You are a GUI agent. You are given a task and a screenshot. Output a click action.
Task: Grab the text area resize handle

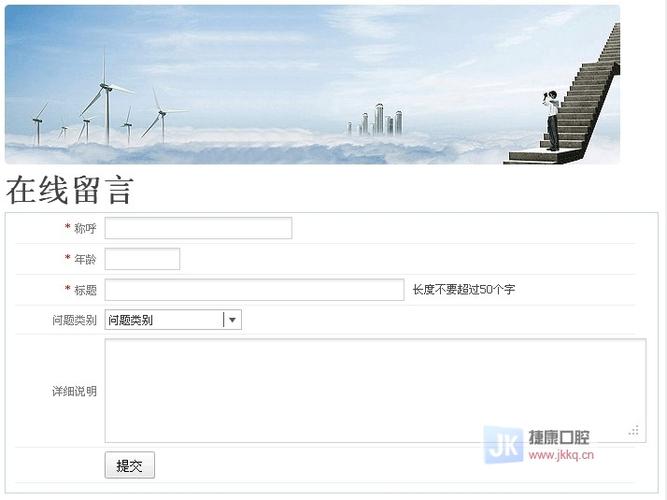[633, 431]
